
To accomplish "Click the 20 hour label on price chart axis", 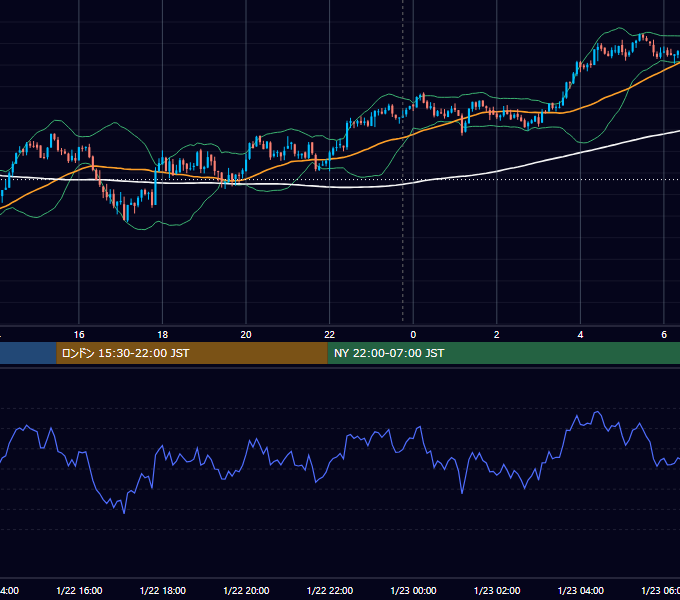I will tap(246, 334).
